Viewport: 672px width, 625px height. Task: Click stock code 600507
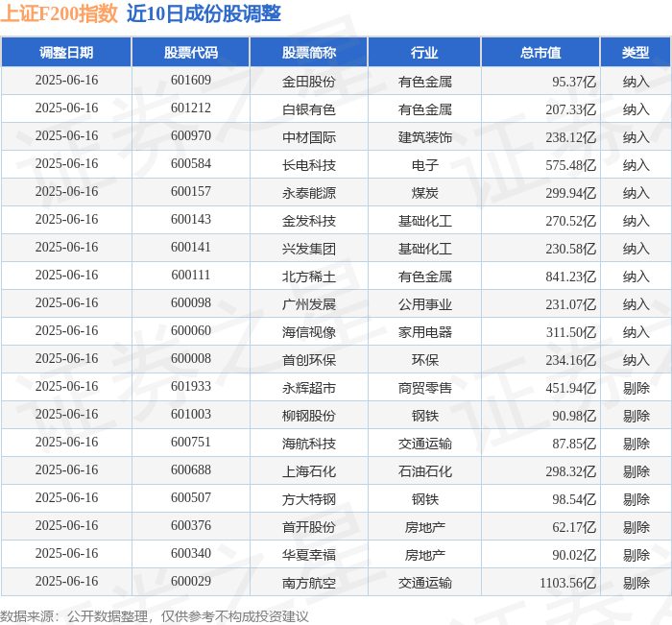coord(191,498)
